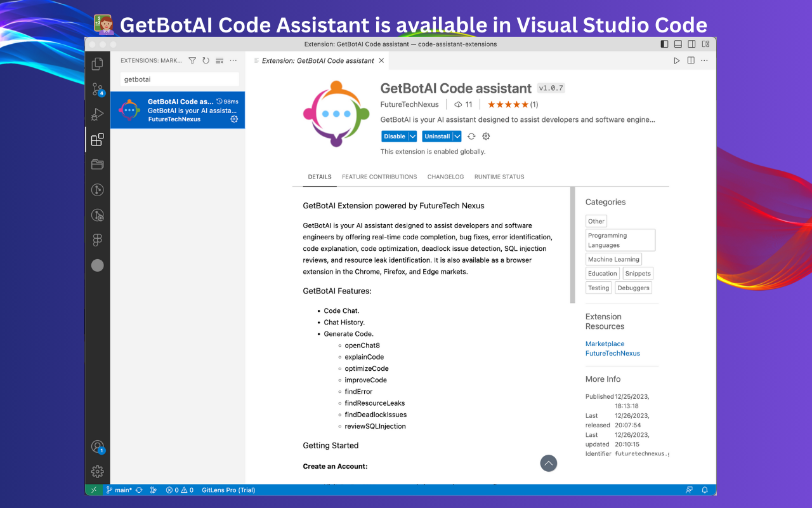Select the Education category tag

[603, 274]
